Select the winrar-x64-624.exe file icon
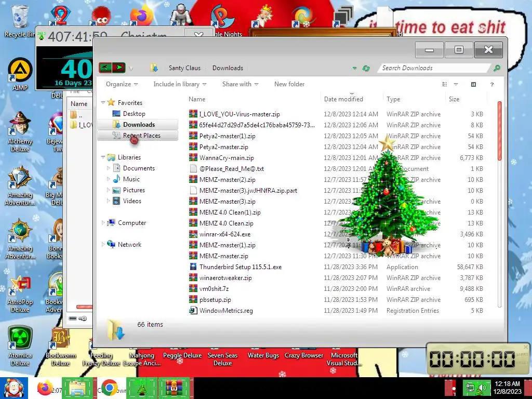The height and width of the screenshot is (399, 532). click(193, 234)
